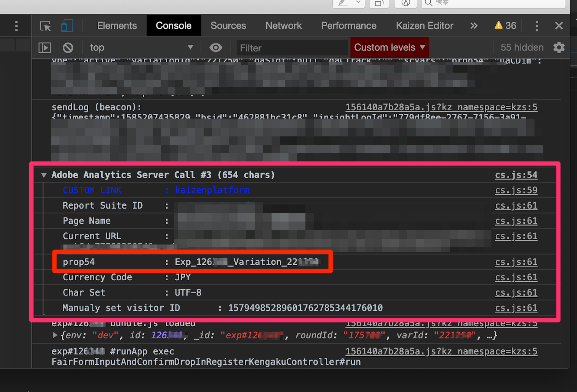Open cs.js:61 link on Page Name row
Screen dimensions: 577x392
516,221
